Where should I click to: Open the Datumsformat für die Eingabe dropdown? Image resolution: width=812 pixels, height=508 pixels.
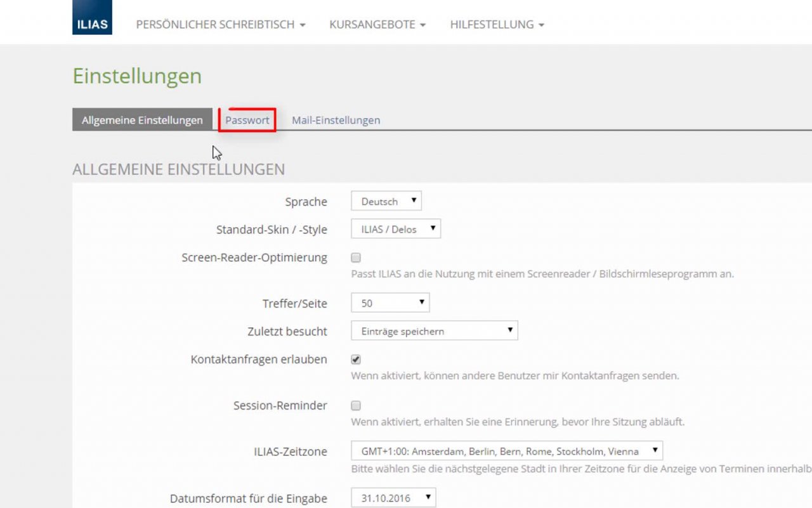click(x=394, y=498)
